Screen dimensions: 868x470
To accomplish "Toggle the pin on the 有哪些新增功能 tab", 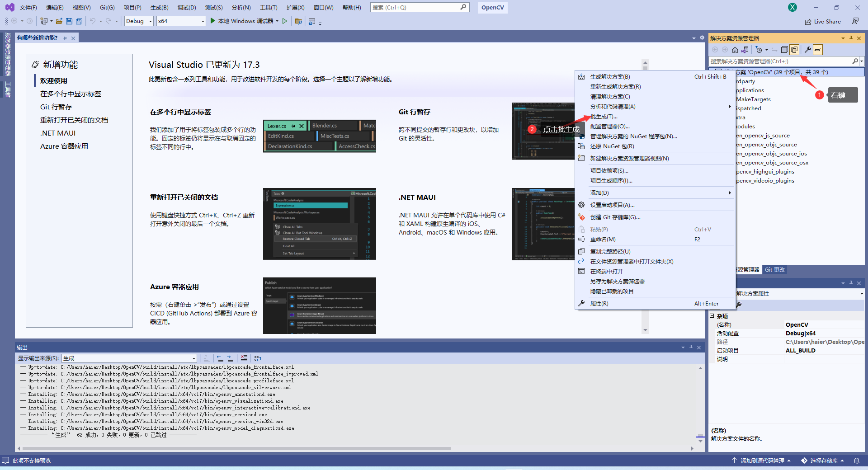I will (x=65, y=38).
